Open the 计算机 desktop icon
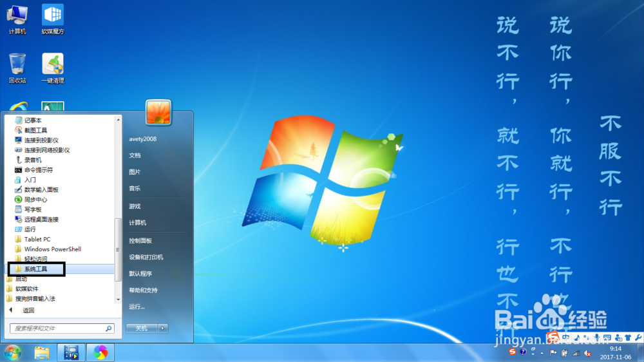The height and width of the screenshot is (362, 644). point(17,20)
